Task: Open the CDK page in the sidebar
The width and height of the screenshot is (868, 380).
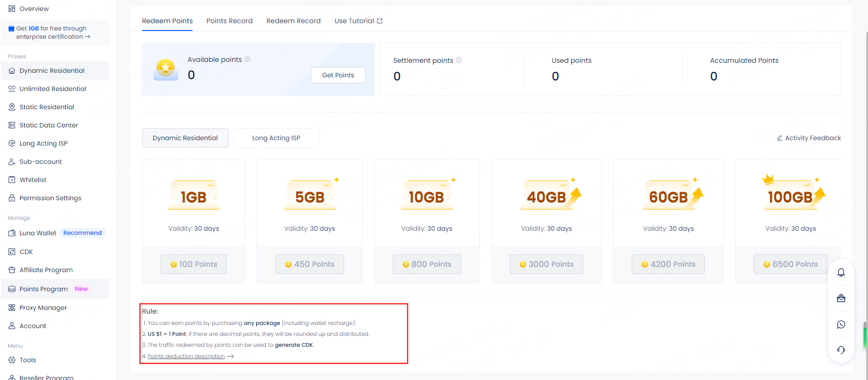Action: [x=26, y=252]
